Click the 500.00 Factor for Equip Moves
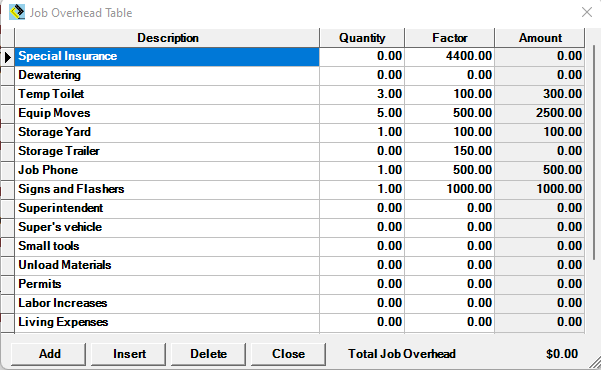601x370 pixels. click(450, 113)
